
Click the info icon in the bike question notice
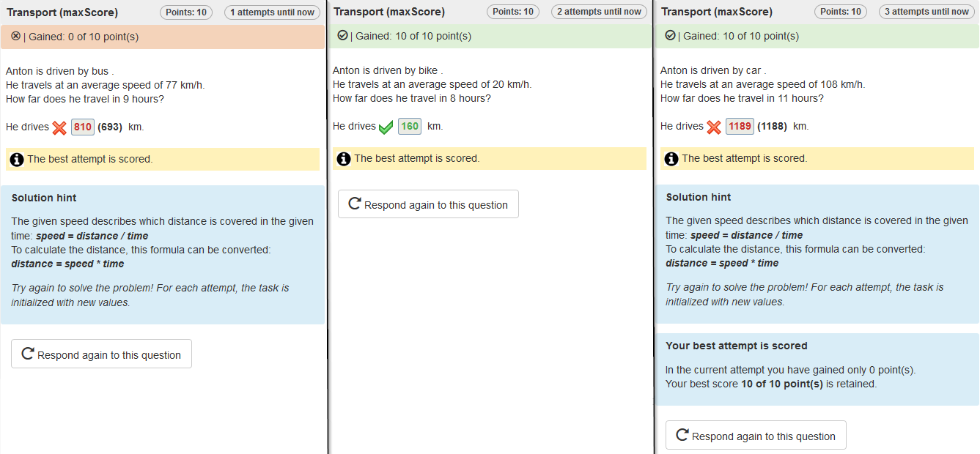(x=344, y=159)
